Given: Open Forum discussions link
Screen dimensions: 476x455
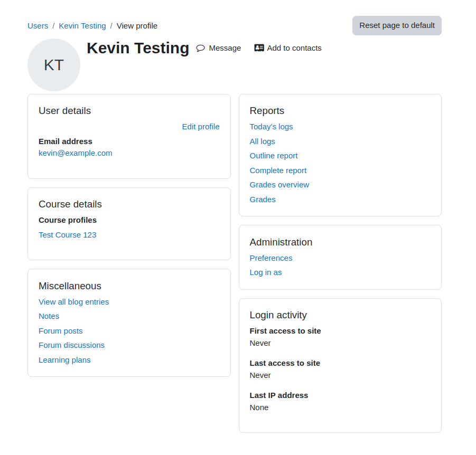Looking at the screenshot, I should pos(72,346).
